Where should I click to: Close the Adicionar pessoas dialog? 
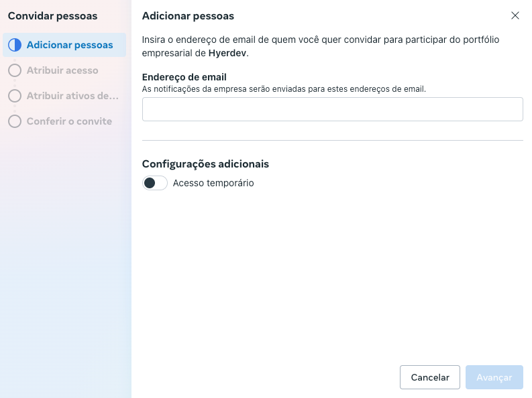click(515, 15)
